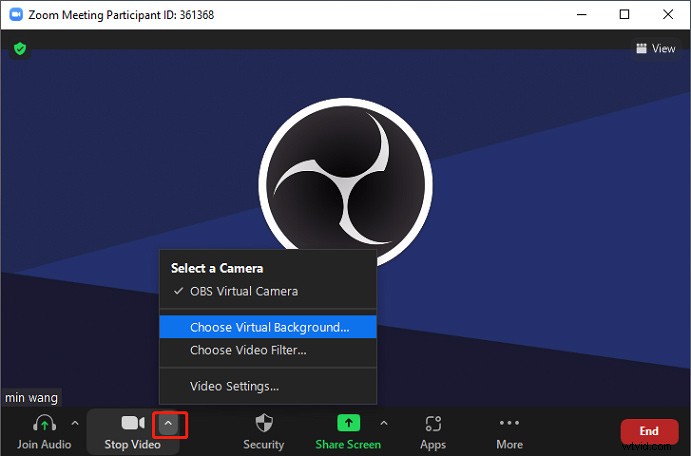Viewport: 691px width, 456px height.
Task: Expand sharing options caret beside Share Screen
Action: click(384, 423)
